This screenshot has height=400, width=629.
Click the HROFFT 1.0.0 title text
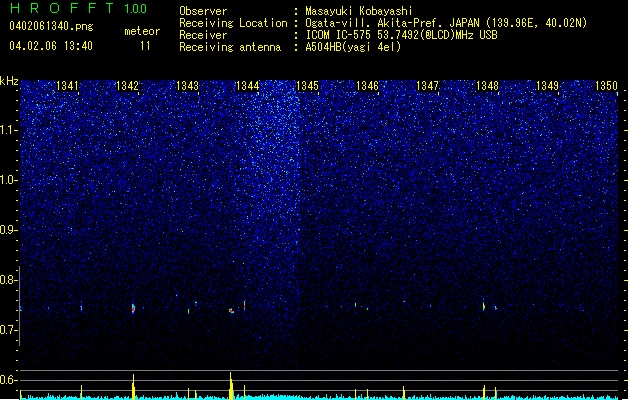[x=78, y=8]
